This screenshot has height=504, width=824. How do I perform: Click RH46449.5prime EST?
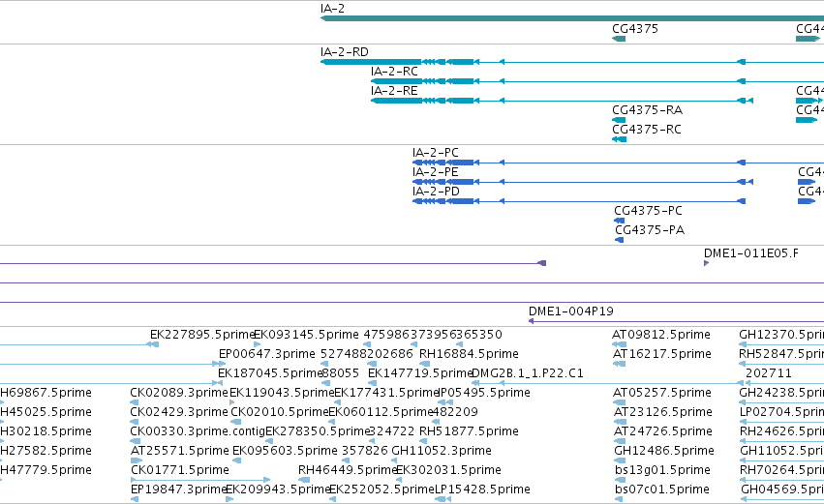[x=348, y=470]
